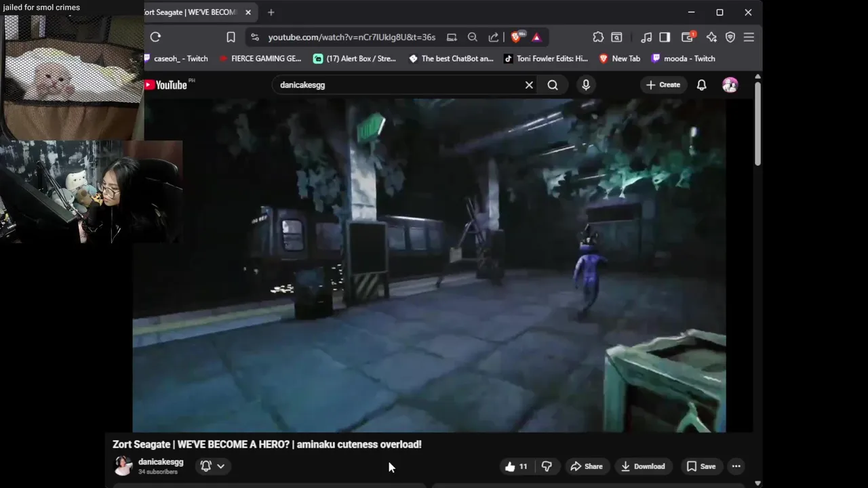Click the scrollbar down arrow
The image size is (868, 488).
click(x=757, y=483)
